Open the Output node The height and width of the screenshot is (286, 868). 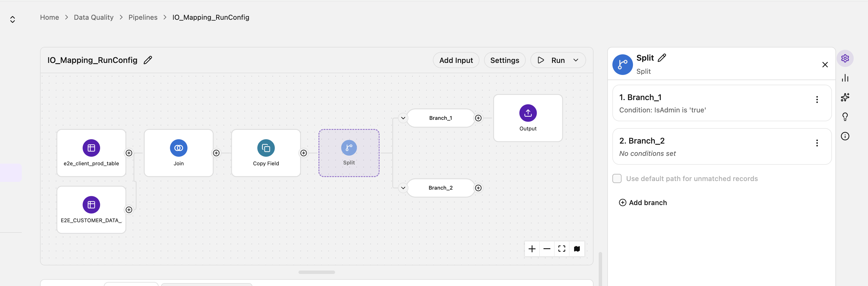[528, 118]
